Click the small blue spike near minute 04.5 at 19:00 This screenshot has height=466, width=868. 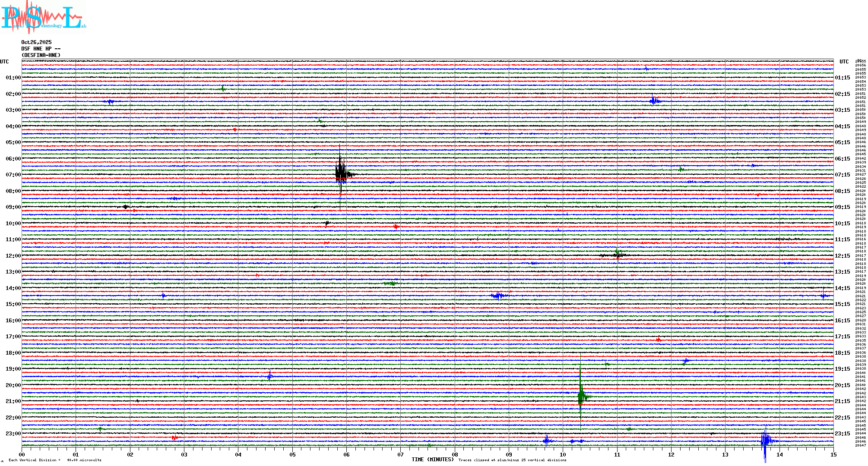click(270, 376)
